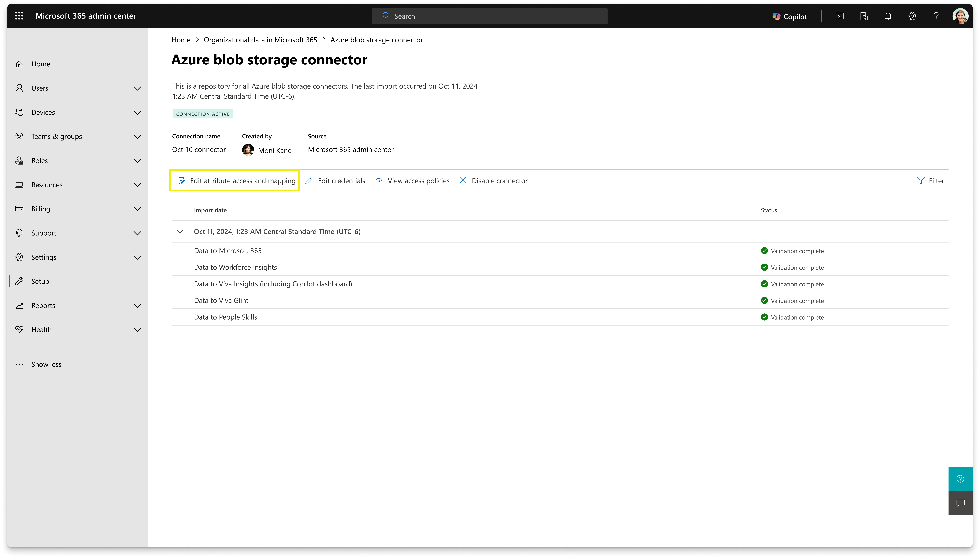Expand the Billing navigation section
Screen dimensions: 980x558
[x=137, y=209]
